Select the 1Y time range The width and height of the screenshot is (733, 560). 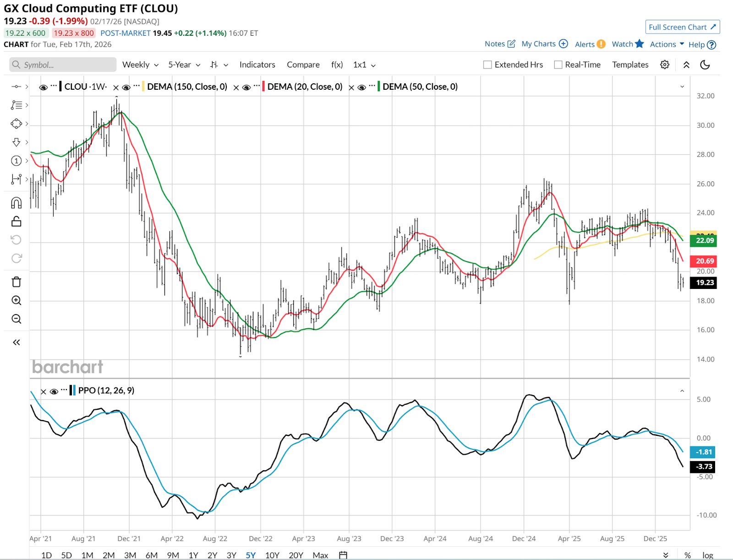tap(193, 555)
